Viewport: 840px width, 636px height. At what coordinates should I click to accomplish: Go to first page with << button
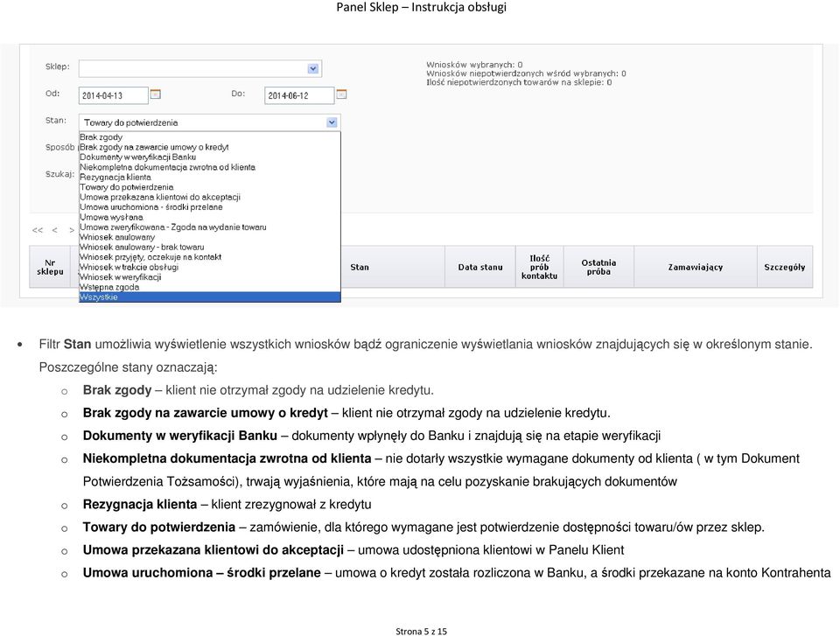click(x=38, y=230)
